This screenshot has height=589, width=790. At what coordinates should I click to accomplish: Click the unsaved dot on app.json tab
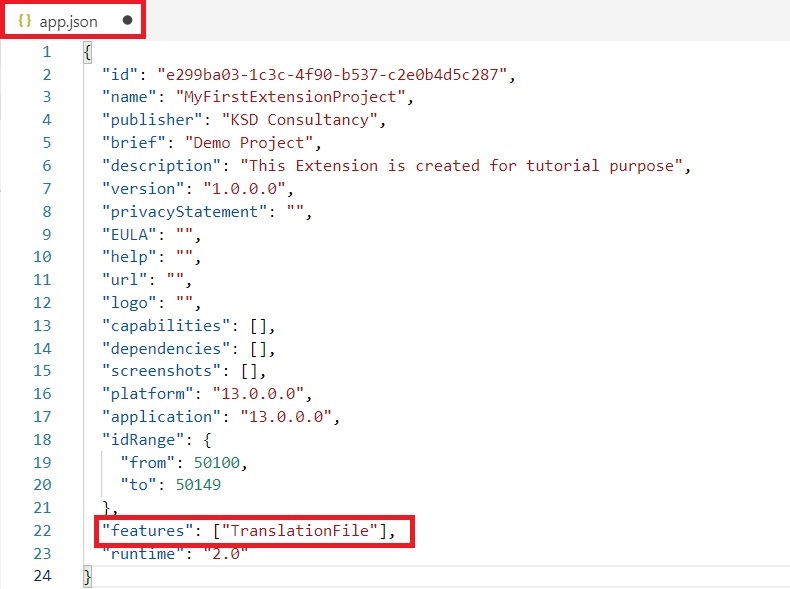tap(127, 20)
